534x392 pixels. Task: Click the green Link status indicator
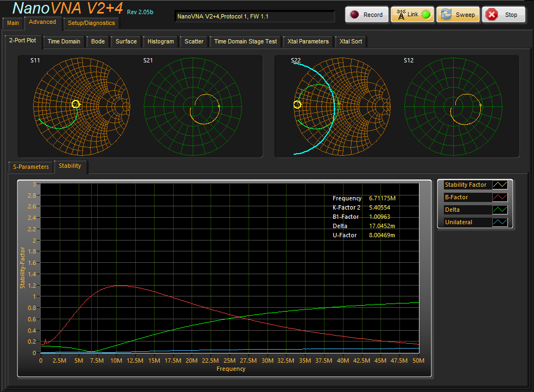(425, 15)
